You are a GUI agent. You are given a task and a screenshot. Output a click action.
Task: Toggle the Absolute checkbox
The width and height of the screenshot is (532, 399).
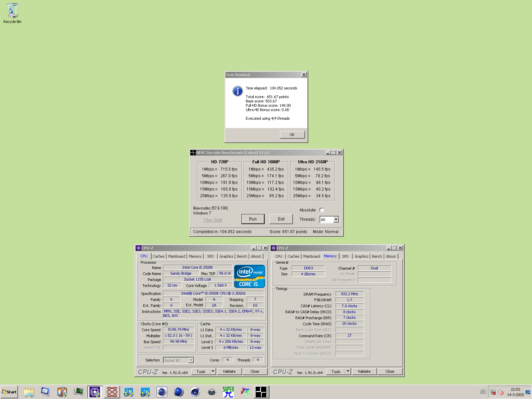322,210
